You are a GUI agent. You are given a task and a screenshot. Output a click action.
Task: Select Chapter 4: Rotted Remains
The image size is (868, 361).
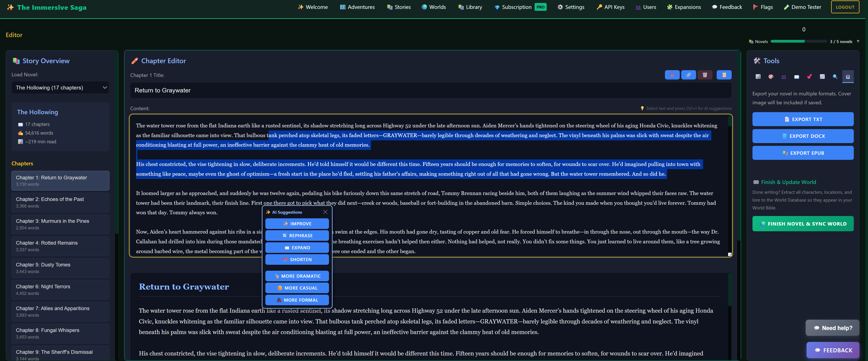[x=60, y=246]
